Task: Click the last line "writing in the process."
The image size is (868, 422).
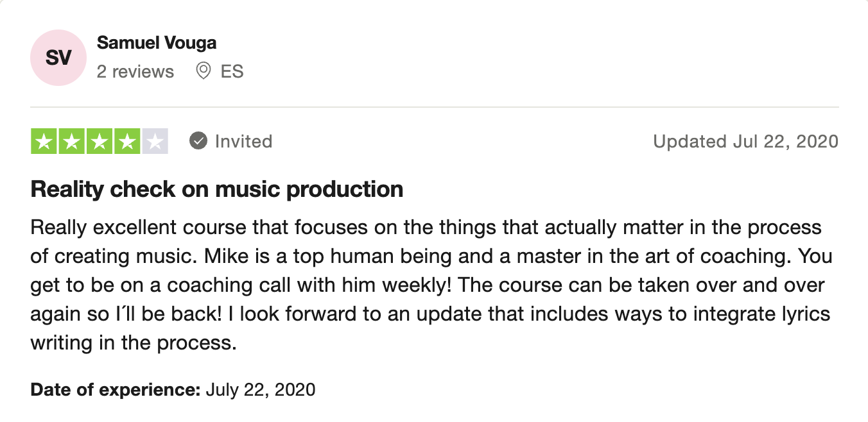Action: (134, 342)
